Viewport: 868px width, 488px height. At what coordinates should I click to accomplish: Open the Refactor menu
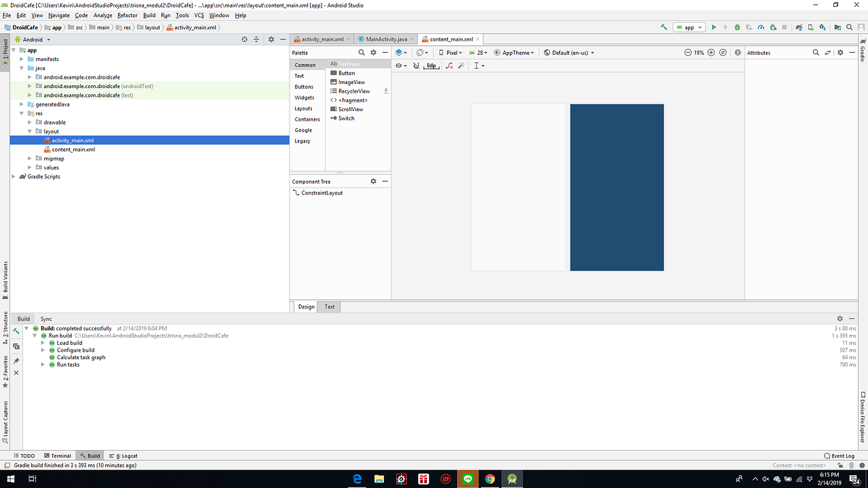[x=126, y=15]
